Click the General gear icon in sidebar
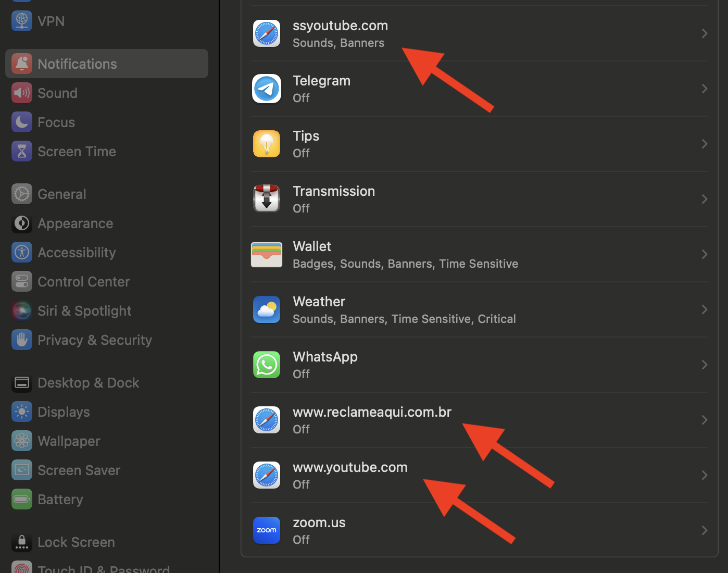Screen dimensions: 728x573 [x=22, y=194]
